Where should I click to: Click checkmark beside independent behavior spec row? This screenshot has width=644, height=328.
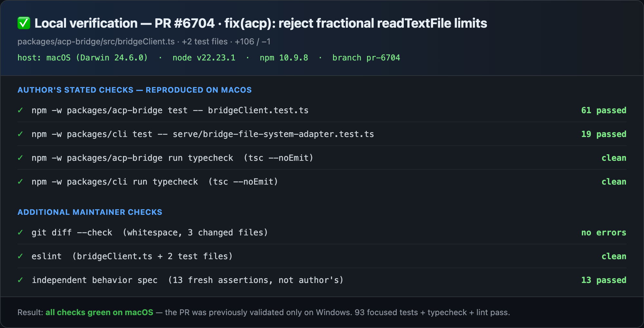click(x=20, y=280)
